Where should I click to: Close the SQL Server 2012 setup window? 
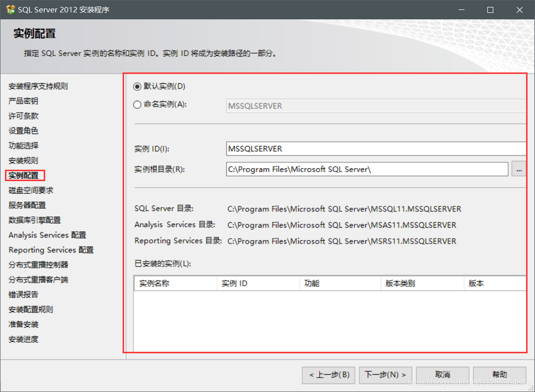(x=519, y=9)
